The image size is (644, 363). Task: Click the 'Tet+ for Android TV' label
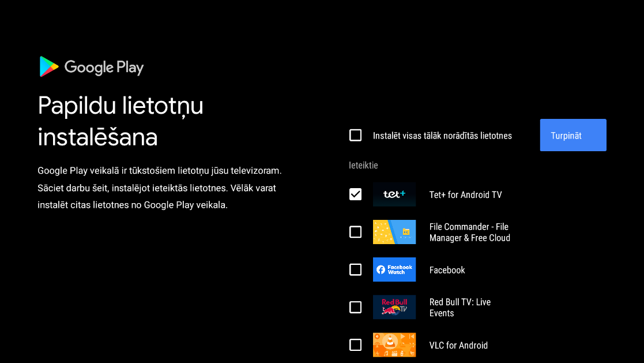click(x=465, y=195)
